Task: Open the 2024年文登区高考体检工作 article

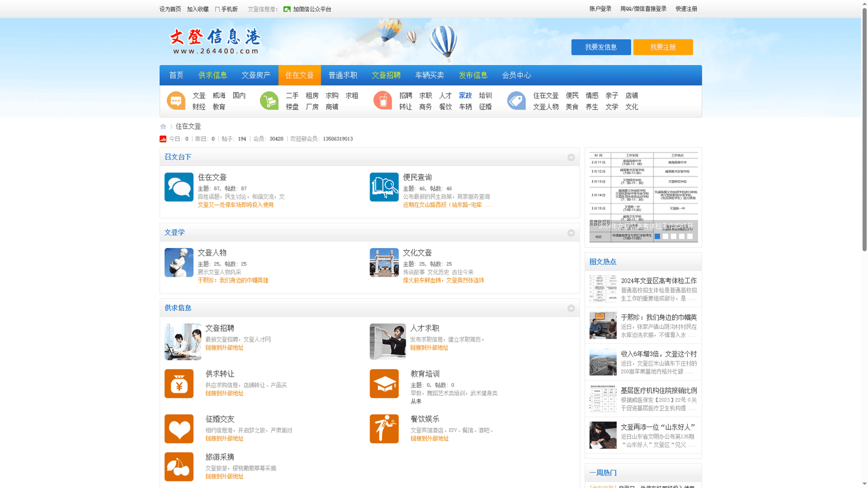Action: 659,281
